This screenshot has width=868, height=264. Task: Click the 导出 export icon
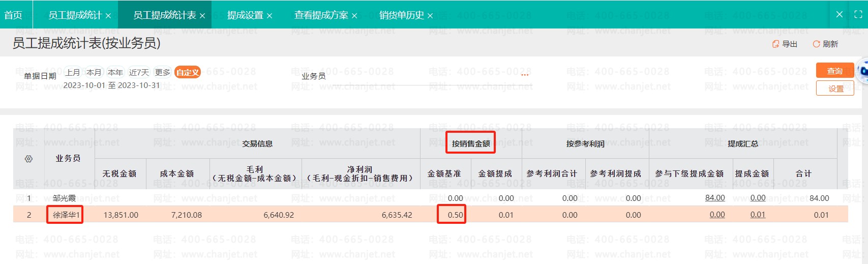[775, 44]
